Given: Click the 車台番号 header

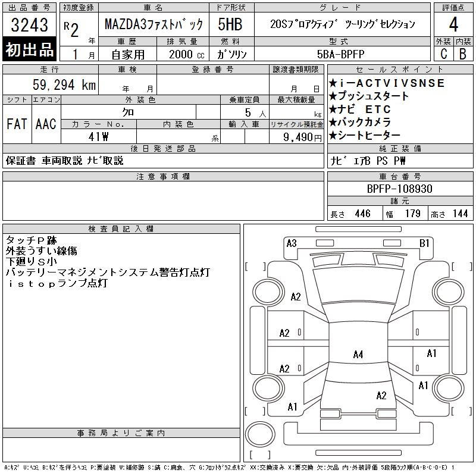Looking at the screenshot, I should 400,176.
